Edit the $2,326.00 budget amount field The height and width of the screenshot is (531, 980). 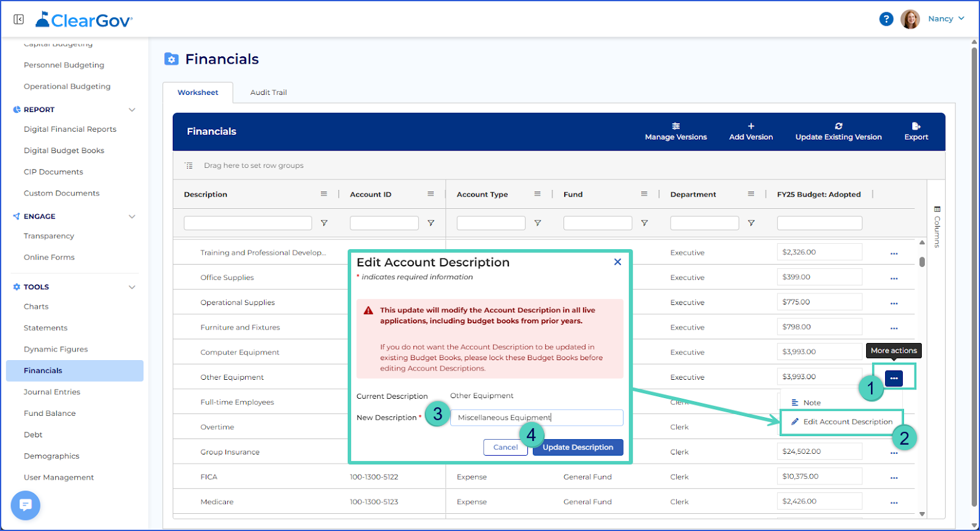[820, 252]
